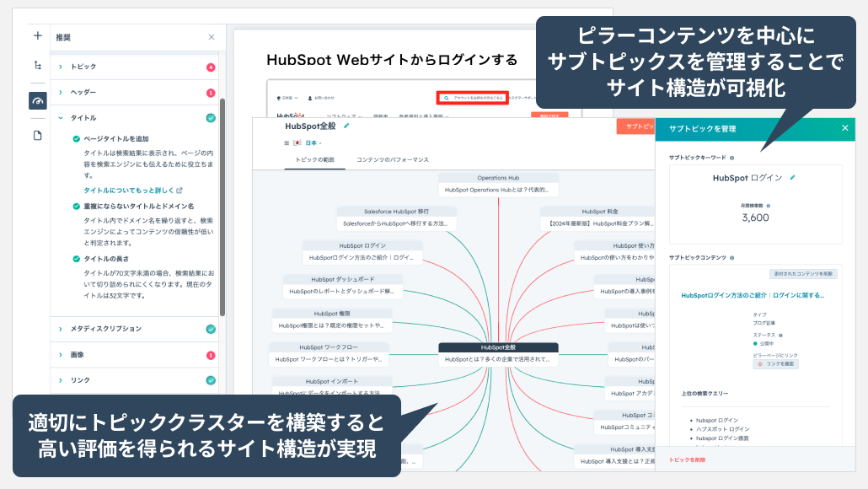Click info icon beside 月間検索数
This screenshot has width=868, height=489.
(769, 206)
